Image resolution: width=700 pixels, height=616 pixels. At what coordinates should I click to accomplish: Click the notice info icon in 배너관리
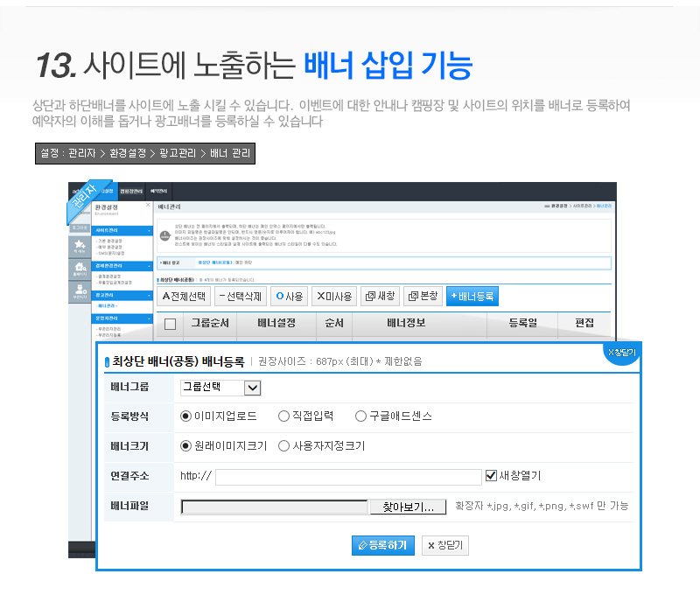click(165, 235)
